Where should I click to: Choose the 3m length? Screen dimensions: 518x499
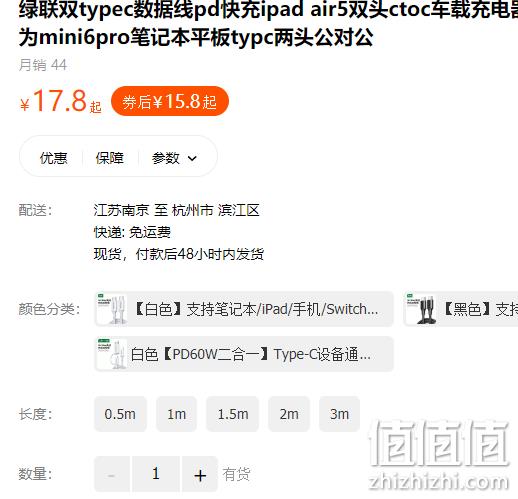click(339, 414)
